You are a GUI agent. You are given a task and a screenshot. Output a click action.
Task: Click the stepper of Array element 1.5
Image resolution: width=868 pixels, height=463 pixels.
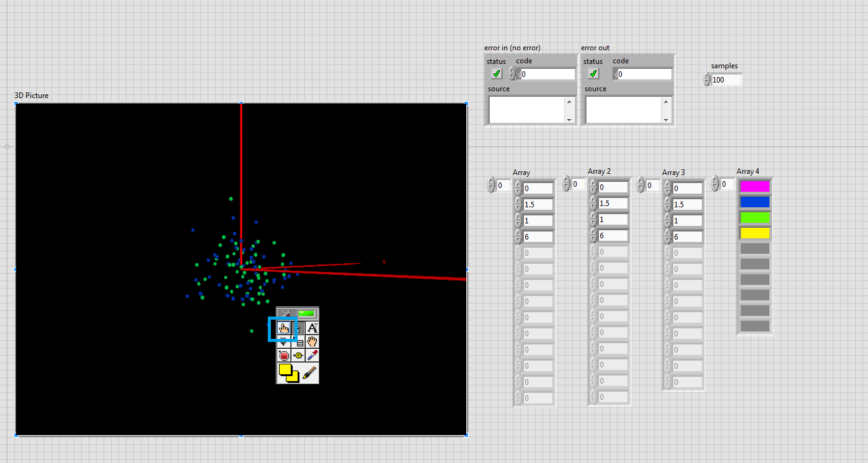click(x=518, y=204)
